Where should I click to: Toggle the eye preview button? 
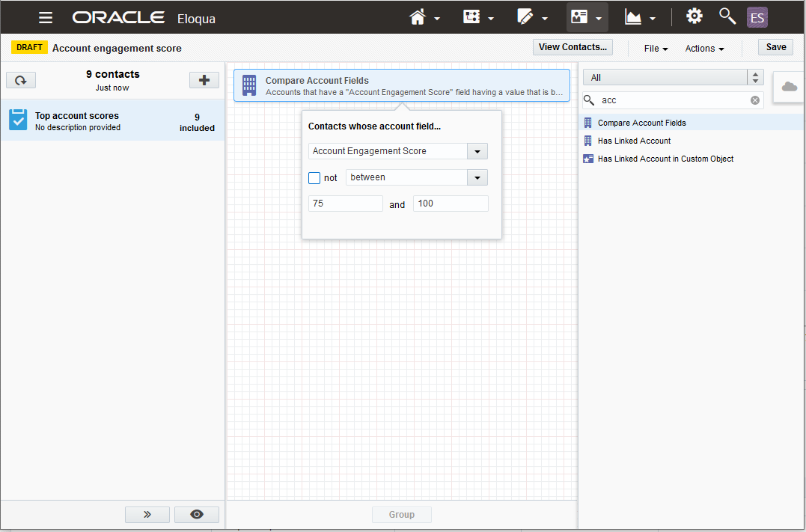click(197, 514)
